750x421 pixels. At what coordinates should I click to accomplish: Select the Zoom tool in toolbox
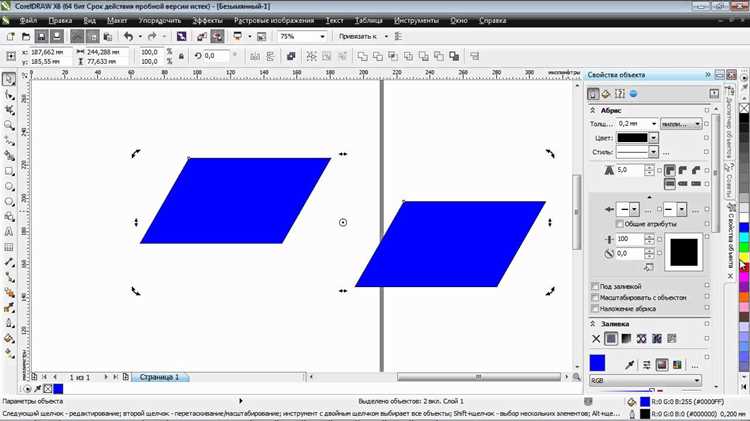pos(9,126)
